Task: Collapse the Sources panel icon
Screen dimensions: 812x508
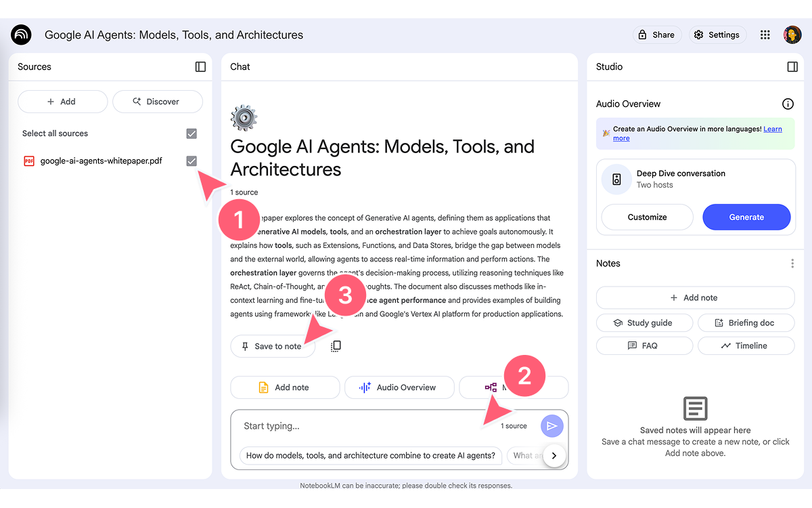Action: coord(200,66)
